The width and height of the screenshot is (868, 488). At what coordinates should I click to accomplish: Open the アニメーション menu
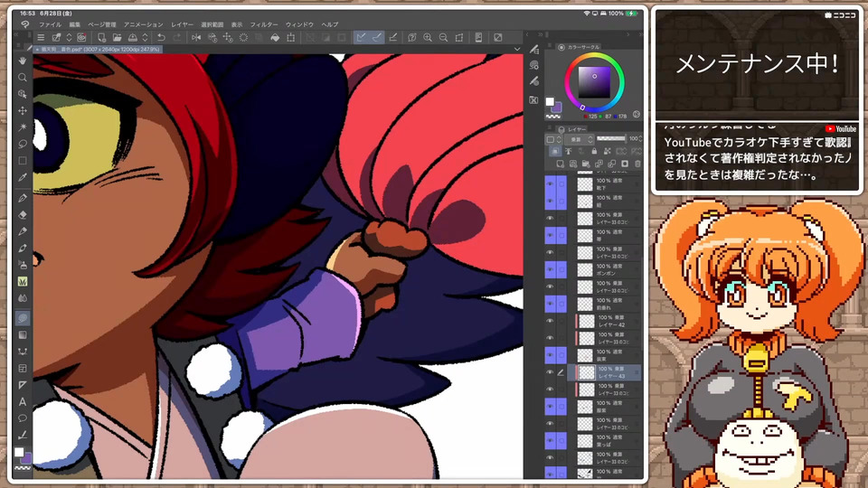tap(144, 24)
